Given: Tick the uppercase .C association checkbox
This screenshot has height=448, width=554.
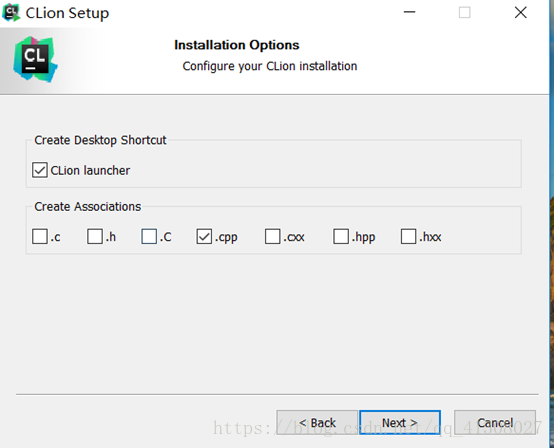Looking at the screenshot, I should (x=149, y=236).
